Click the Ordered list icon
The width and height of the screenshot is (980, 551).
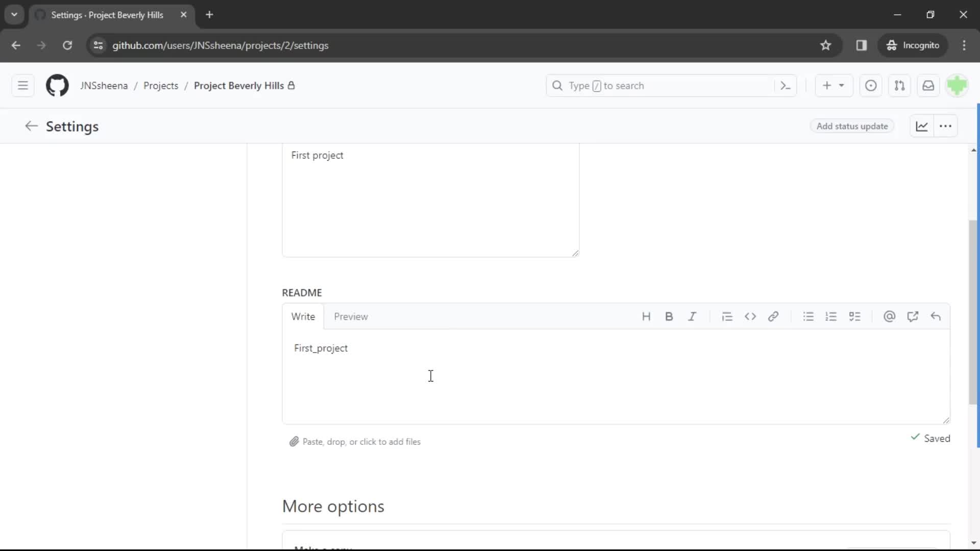tap(831, 316)
